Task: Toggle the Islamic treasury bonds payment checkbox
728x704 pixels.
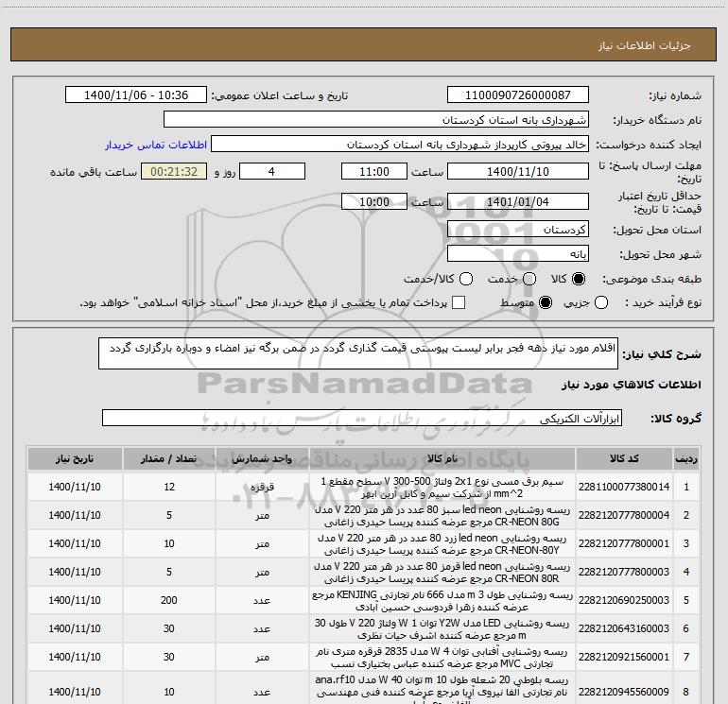Action: (459, 302)
